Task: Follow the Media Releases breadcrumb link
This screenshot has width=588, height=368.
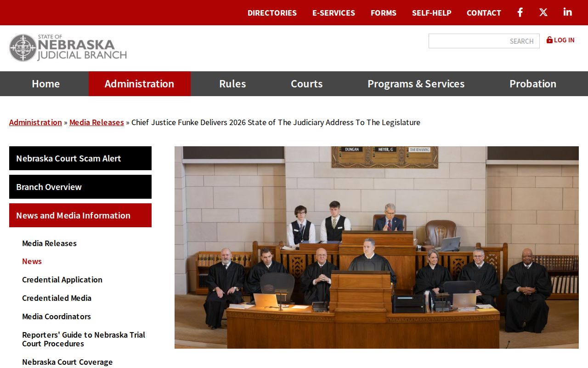Action: [96, 122]
